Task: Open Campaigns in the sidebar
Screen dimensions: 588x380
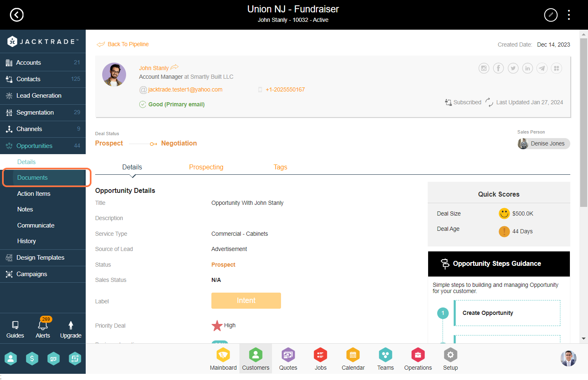Action: point(43,274)
